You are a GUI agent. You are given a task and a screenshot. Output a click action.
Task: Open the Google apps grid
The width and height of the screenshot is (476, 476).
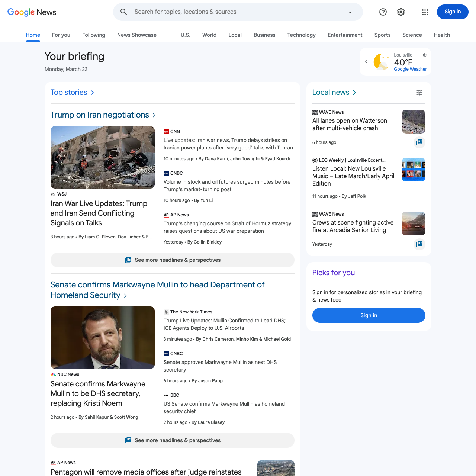point(425,12)
